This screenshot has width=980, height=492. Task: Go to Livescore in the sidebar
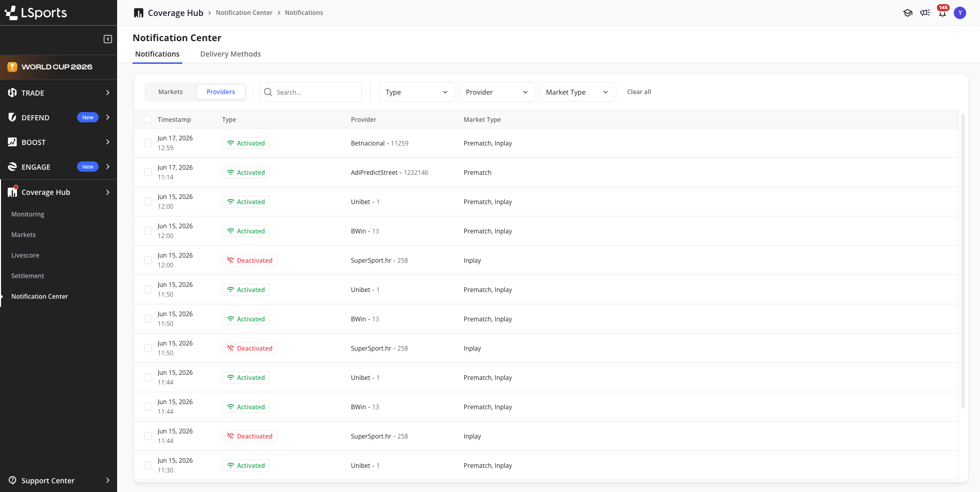pyautogui.click(x=25, y=256)
